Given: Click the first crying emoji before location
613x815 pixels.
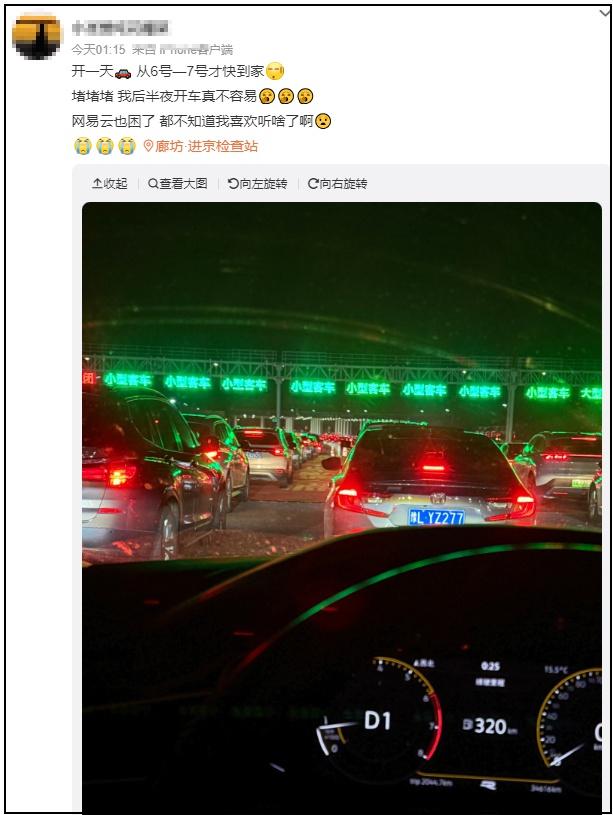Looking at the screenshot, I should click(83, 146).
